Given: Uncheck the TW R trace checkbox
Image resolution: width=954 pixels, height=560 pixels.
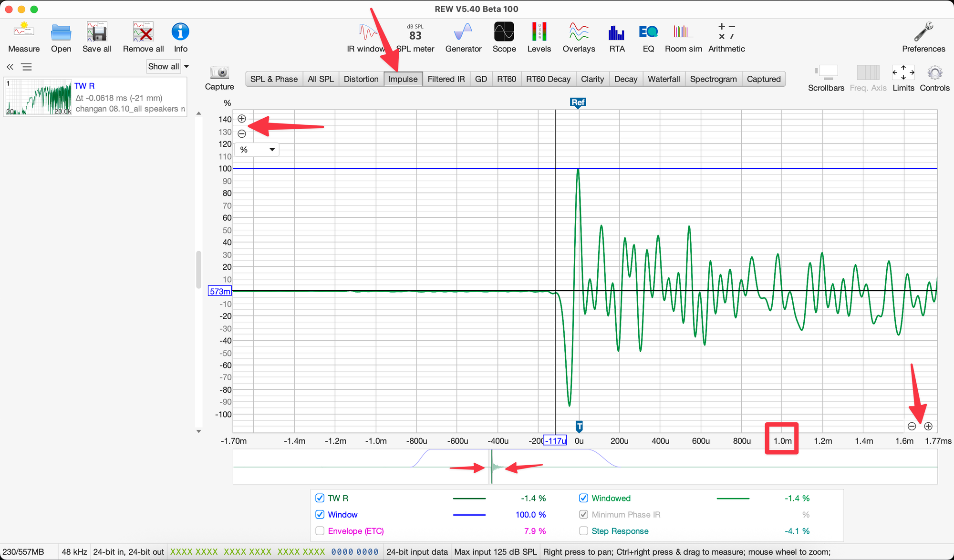Looking at the screenshot, I should point(320,498).
